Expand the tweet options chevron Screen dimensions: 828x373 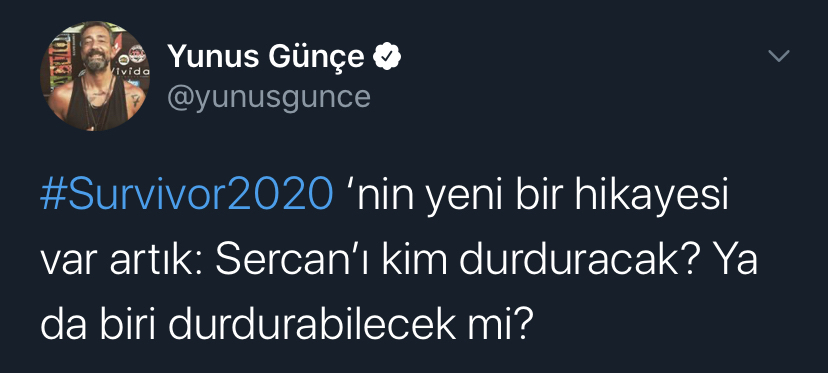(779, 56)
